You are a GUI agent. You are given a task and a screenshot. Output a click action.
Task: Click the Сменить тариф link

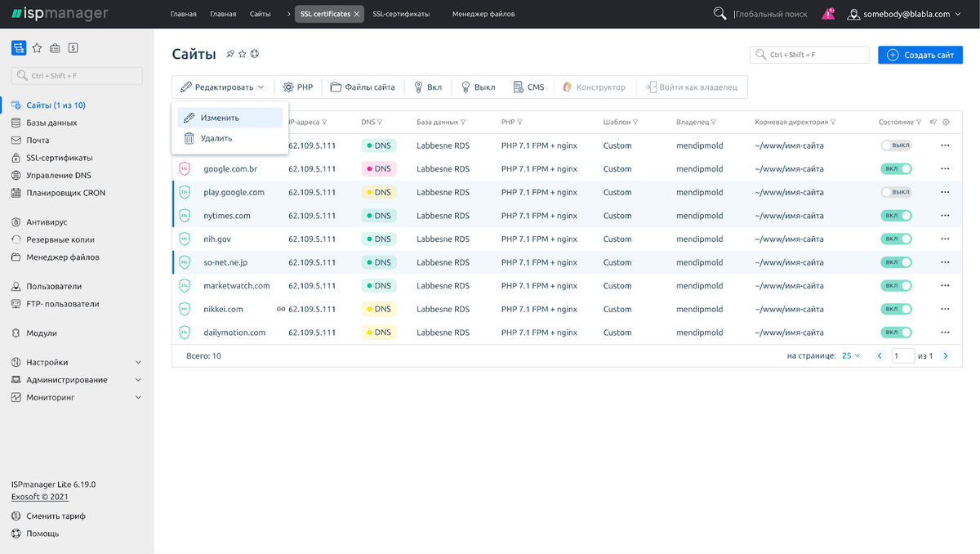click(56, 516)
